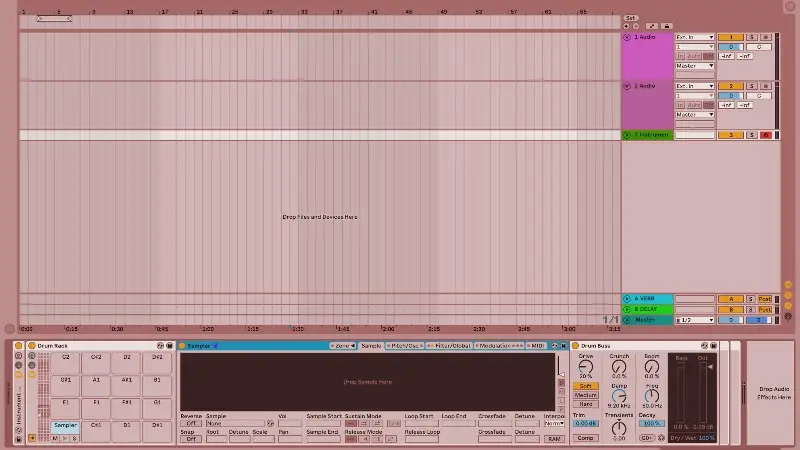Solo the 1 Audio track
Image resolution: width=800 pixels, height=450 pixels.
751,37
